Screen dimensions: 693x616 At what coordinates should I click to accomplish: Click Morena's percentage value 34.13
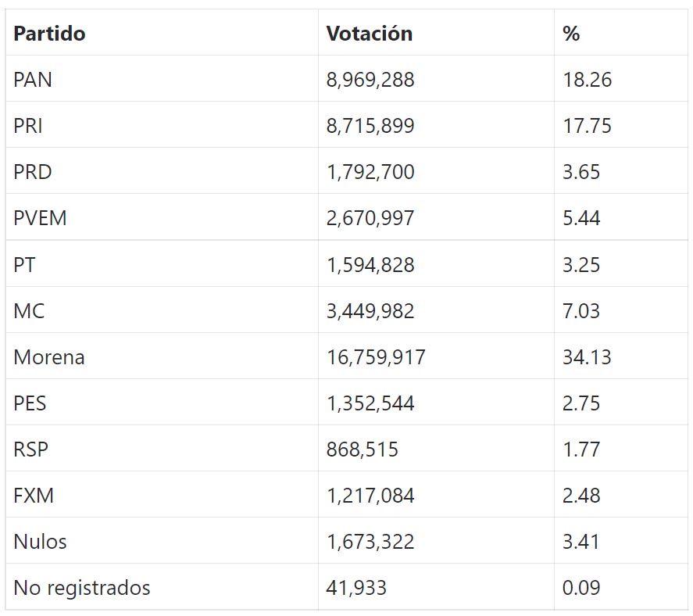(x=587, y=357)
